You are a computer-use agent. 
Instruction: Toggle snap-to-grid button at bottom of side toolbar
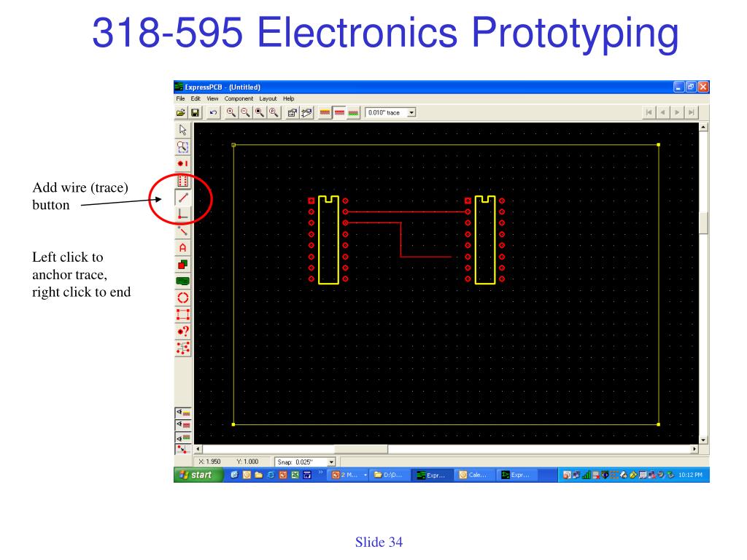click(183, 449)
